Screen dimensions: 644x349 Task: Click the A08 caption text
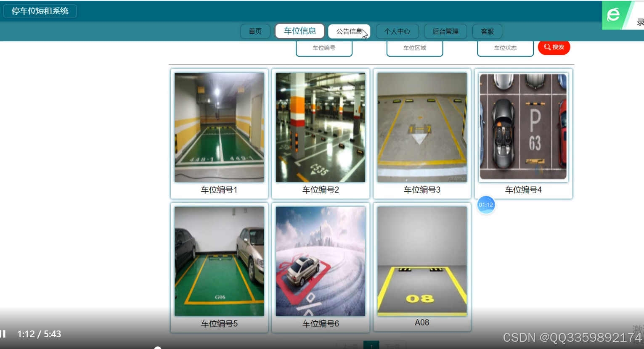point(422,323)
